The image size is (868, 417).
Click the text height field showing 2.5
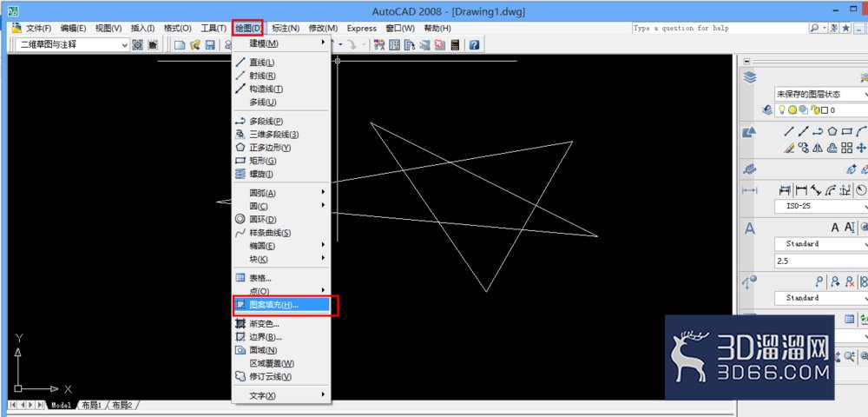click(x=821, y=261)
